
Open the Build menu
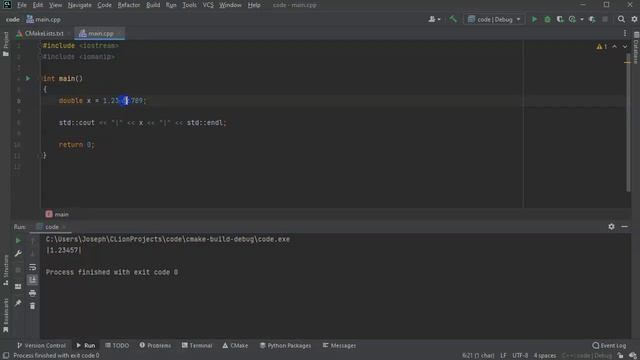coord(153,5)
